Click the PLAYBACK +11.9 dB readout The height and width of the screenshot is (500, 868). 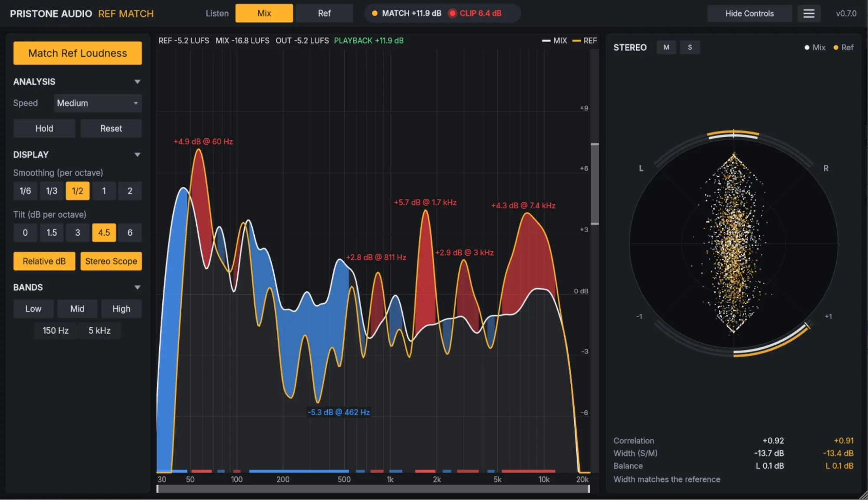point(369,41)
